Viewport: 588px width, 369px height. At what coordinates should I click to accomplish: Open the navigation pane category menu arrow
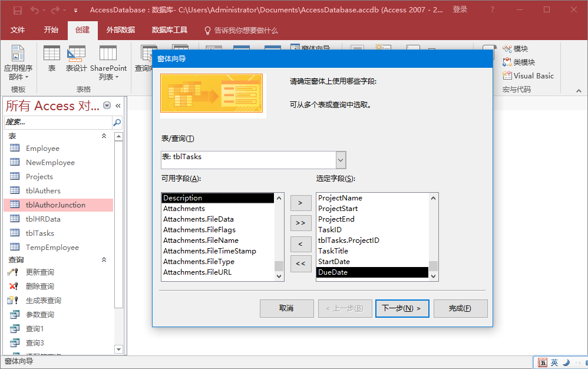pyautogui.click(x=107, y=106)
